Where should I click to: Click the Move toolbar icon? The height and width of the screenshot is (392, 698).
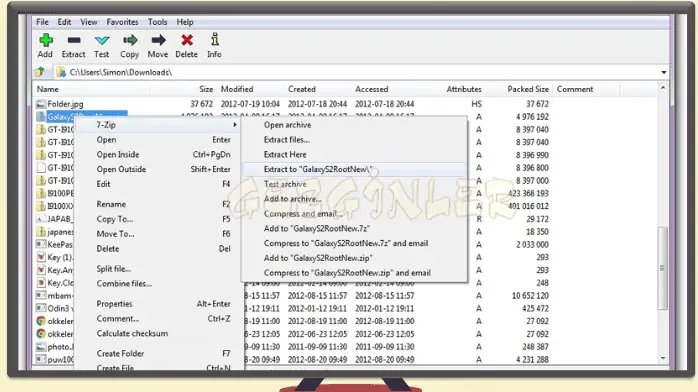(x=158, y=40)
